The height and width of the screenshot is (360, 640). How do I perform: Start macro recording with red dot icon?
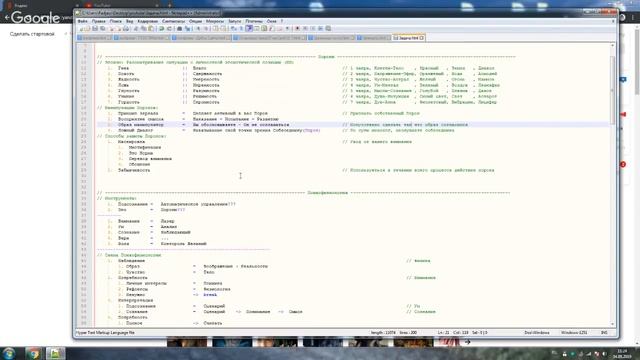click(x=297, y=29)
